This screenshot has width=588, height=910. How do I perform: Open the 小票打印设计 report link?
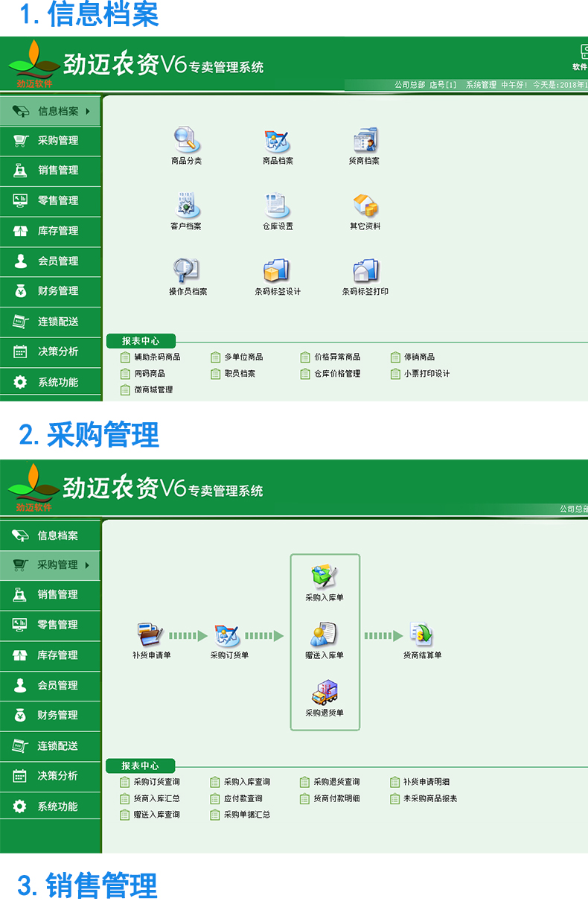point(421,373)
